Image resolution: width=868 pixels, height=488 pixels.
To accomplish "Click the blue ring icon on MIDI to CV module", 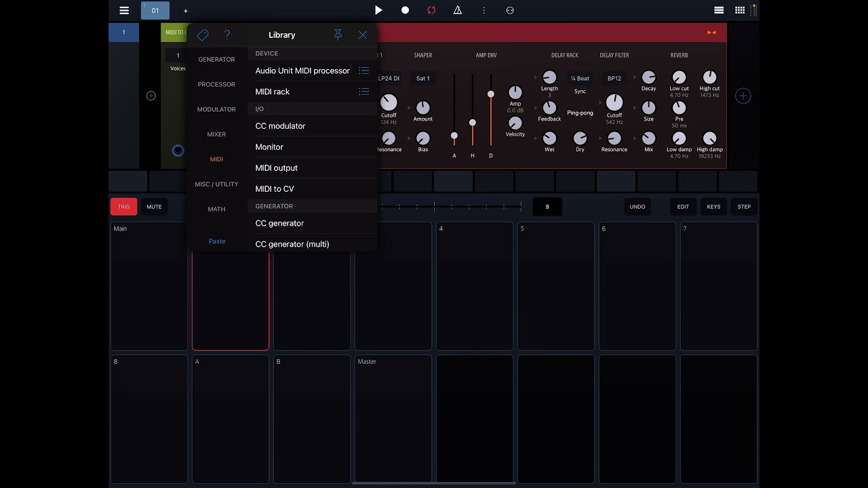I will [x=178, y=150].
